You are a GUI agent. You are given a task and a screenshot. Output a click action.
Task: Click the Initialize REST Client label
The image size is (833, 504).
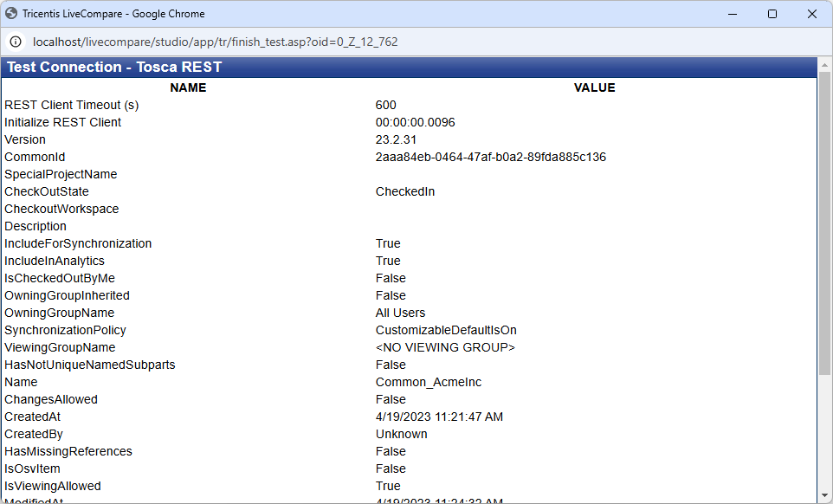(62, 122)
